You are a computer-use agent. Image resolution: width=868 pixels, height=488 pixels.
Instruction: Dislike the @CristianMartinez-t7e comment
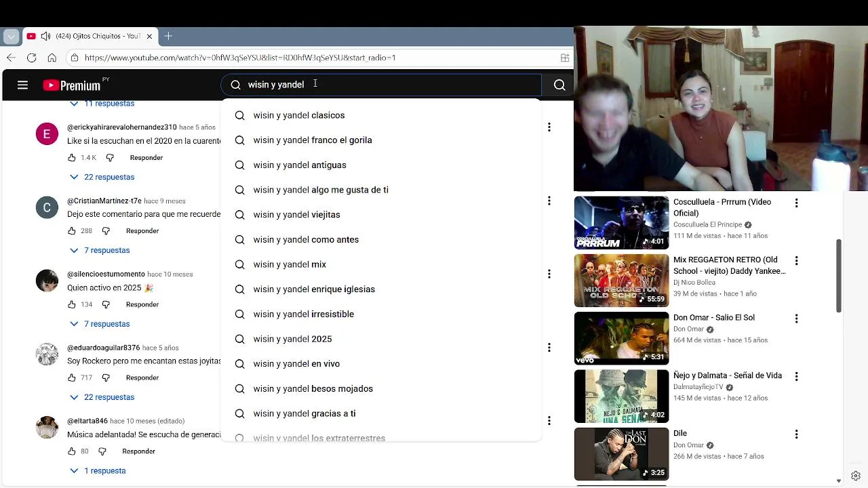tap(106, 230)
